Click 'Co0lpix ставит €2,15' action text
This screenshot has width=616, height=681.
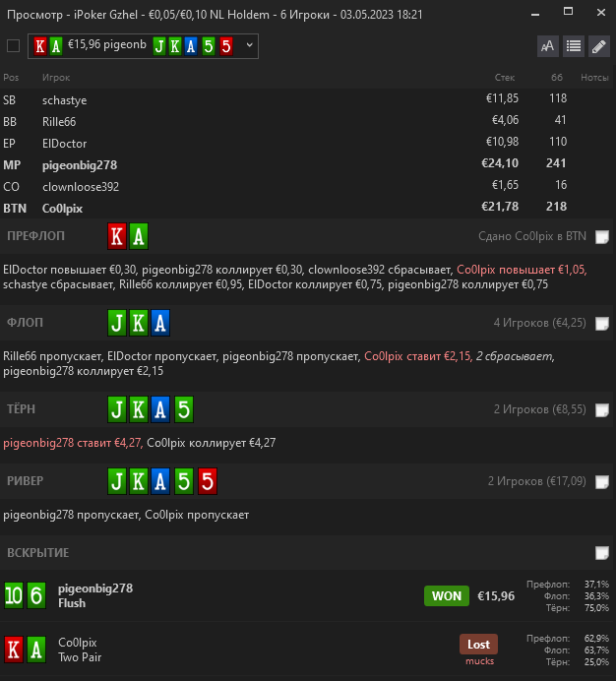click(x=418, y=356)
